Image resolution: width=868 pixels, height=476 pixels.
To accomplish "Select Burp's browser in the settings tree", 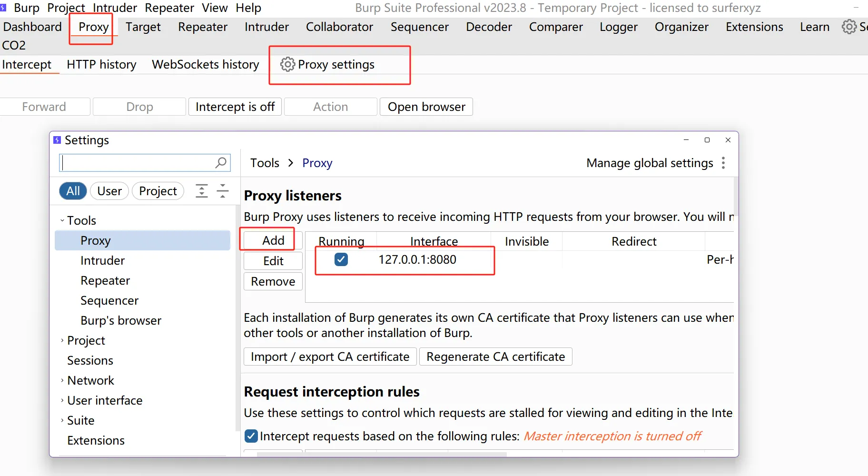I will (x=121, y=320).
